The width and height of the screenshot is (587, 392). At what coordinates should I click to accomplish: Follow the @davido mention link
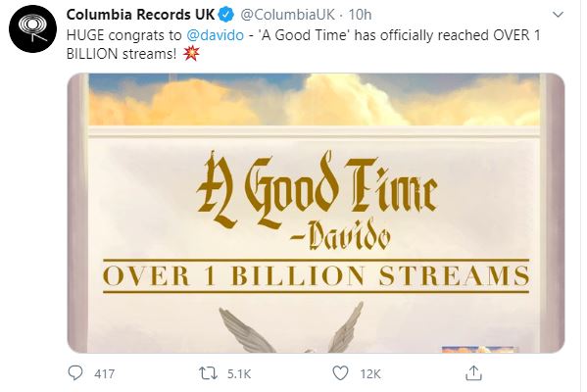coord(215,35)
